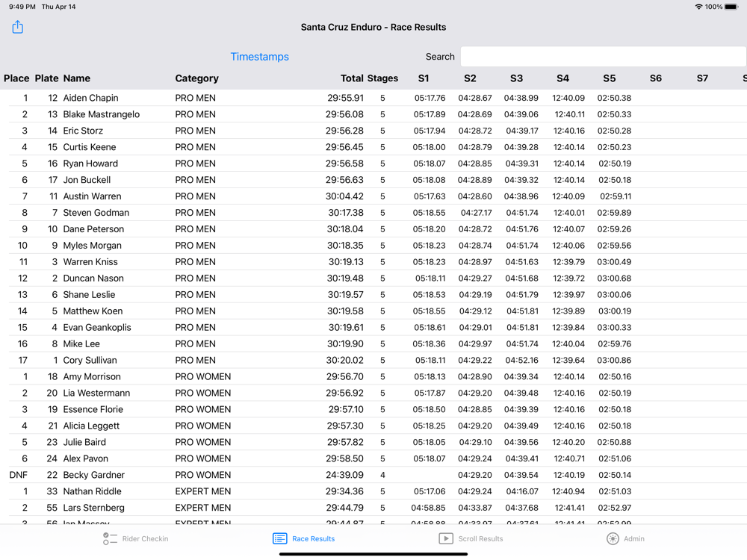The height and width of the screenshot is (560, 747).
Task: Select rider Essence Florie
Action: click(x=93, y=409)
